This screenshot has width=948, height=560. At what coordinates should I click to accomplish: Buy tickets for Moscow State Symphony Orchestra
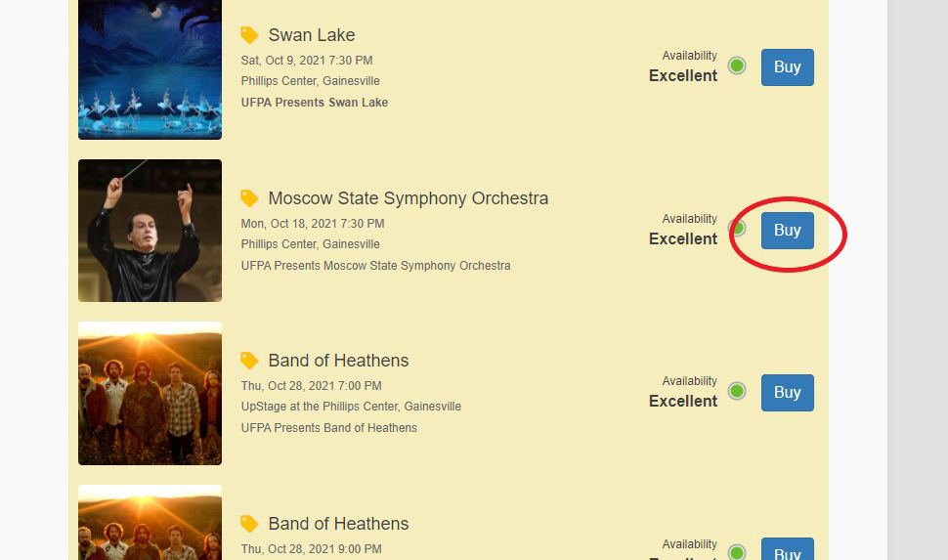tap(787, 231)
